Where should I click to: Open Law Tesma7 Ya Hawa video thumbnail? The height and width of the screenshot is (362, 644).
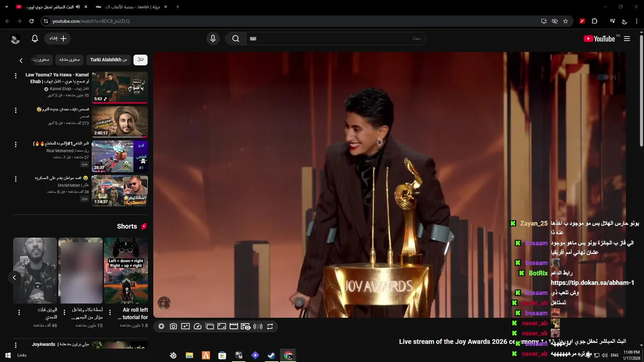pos(120,87)
